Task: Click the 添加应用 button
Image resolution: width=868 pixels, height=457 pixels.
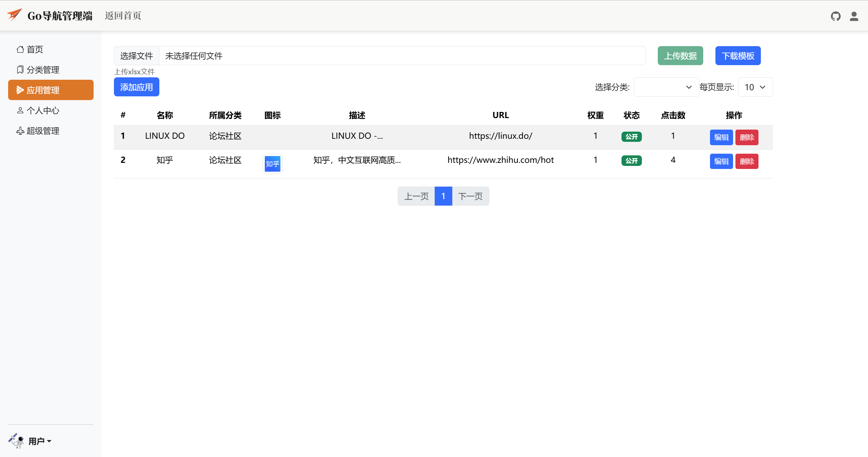Action: 136,87
